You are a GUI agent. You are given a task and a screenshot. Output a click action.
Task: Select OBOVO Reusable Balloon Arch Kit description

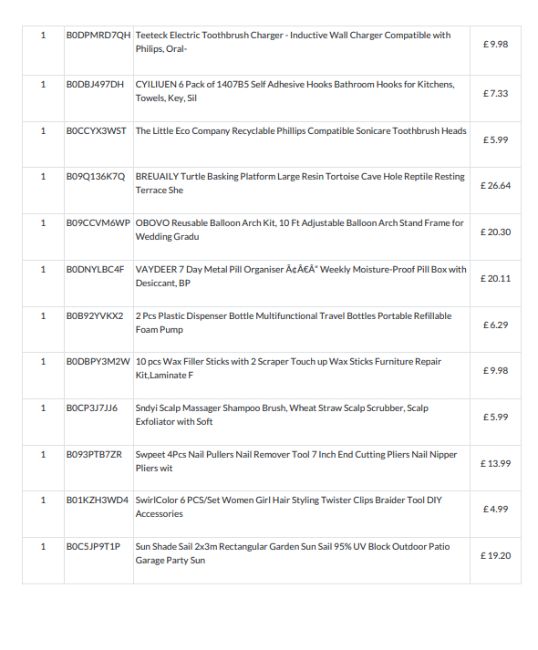[299, 230]
